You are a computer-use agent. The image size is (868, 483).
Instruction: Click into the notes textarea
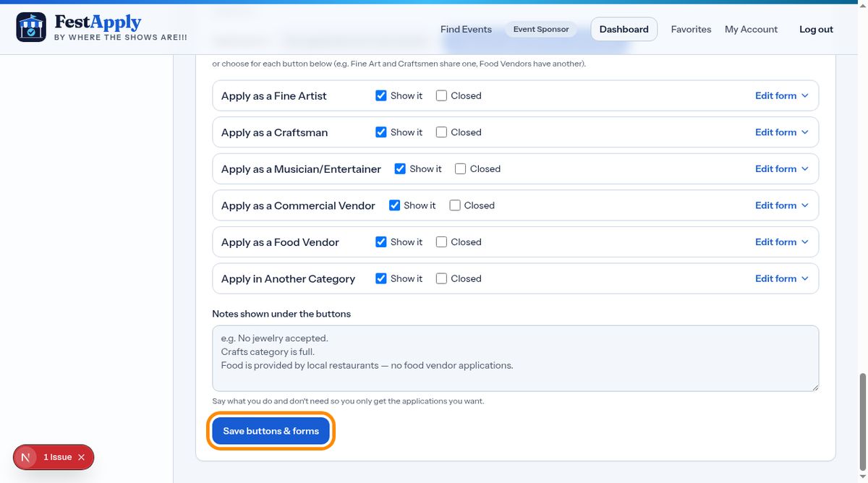(x=515, y=359)
